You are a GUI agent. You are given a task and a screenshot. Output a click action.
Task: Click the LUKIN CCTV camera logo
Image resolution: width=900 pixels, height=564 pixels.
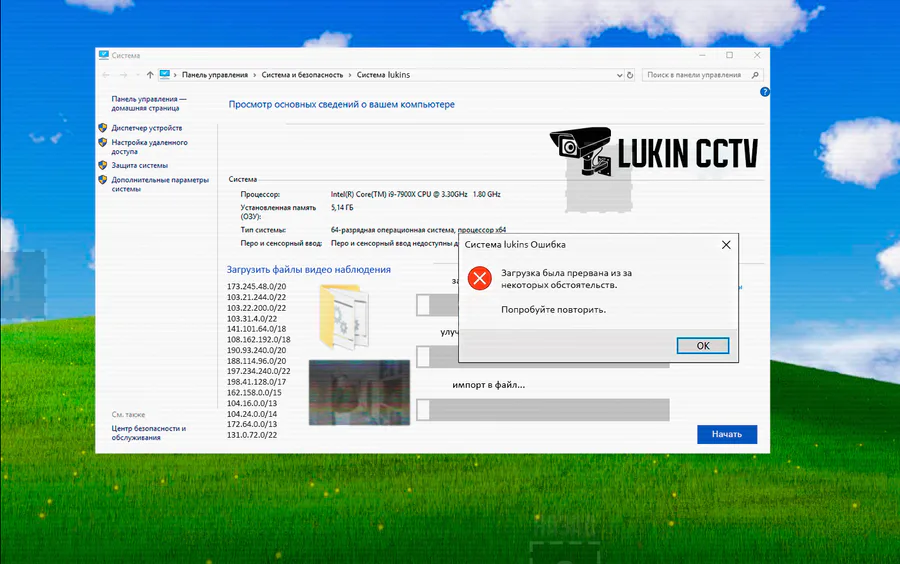click(654, 151)
